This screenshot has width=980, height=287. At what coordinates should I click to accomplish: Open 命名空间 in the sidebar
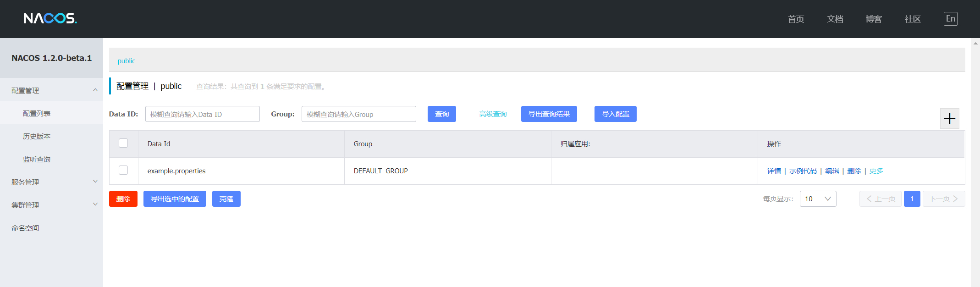51,227
